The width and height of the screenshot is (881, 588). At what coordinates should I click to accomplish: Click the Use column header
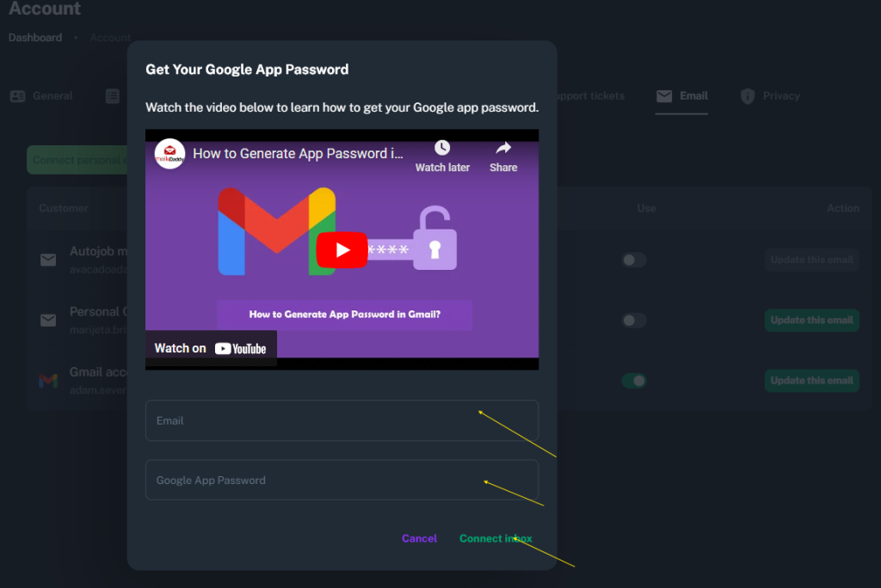tap(646, 208)
